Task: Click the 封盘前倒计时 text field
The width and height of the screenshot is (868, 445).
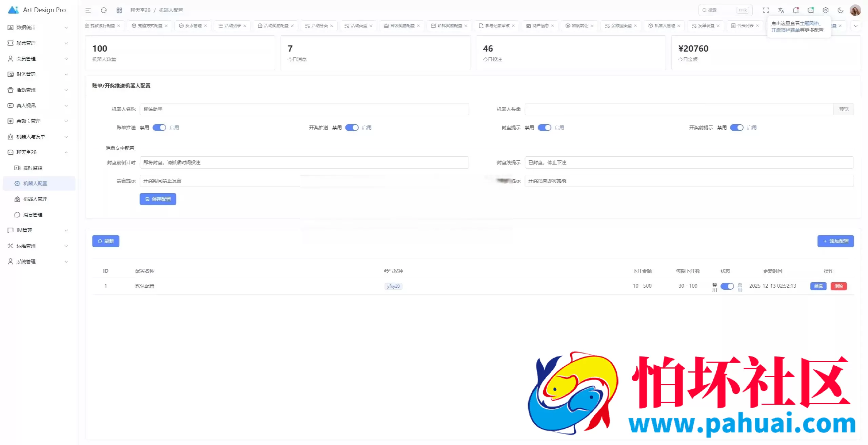Action: coord(304,162)
